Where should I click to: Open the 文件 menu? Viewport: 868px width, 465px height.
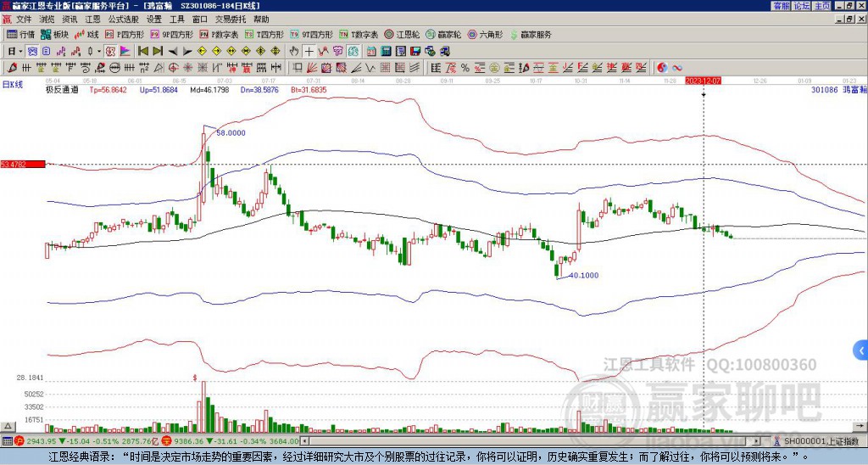point(24,20)
